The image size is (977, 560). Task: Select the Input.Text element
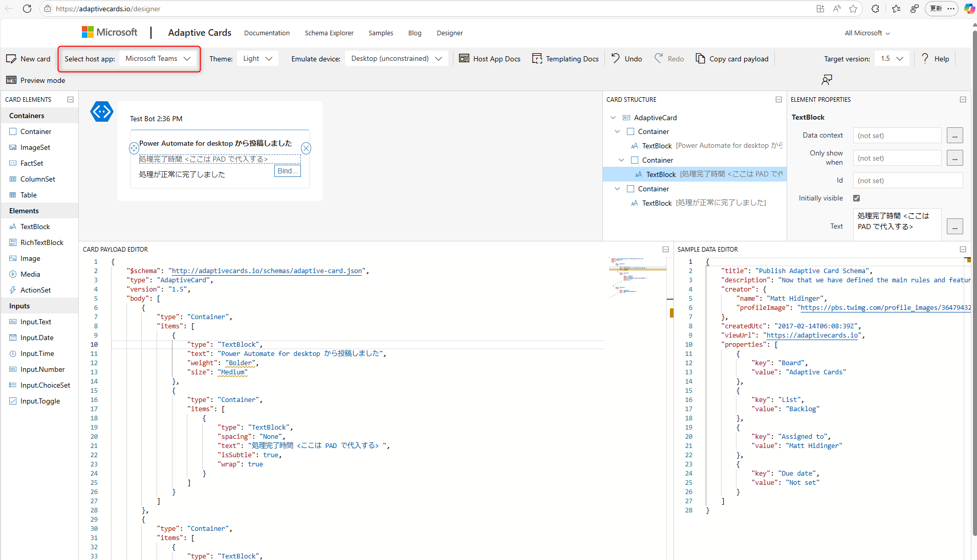tap(39, 322)
